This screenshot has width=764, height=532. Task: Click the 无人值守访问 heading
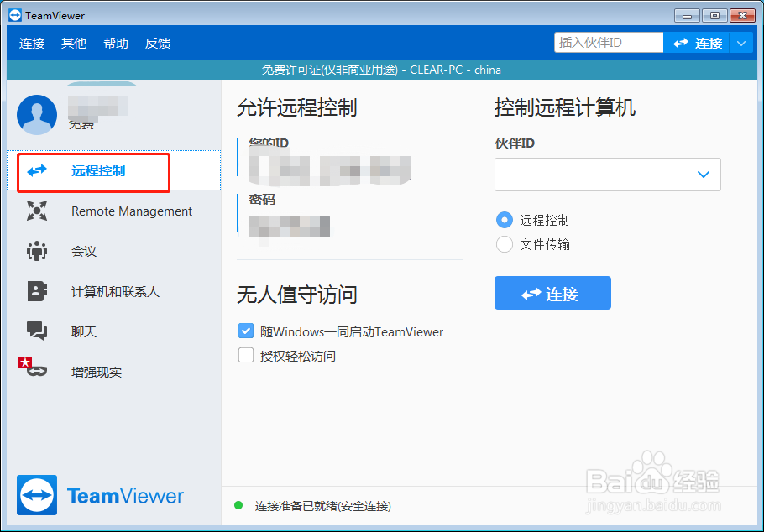click(x=296, y=295)
